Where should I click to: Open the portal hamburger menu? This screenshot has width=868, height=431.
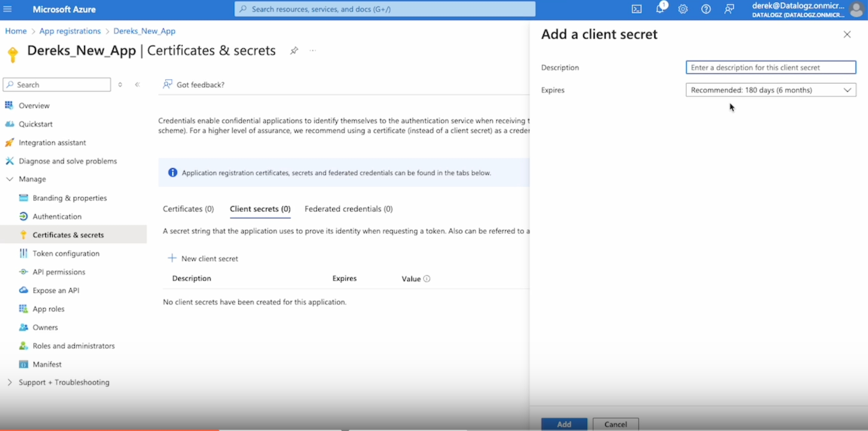8,9
